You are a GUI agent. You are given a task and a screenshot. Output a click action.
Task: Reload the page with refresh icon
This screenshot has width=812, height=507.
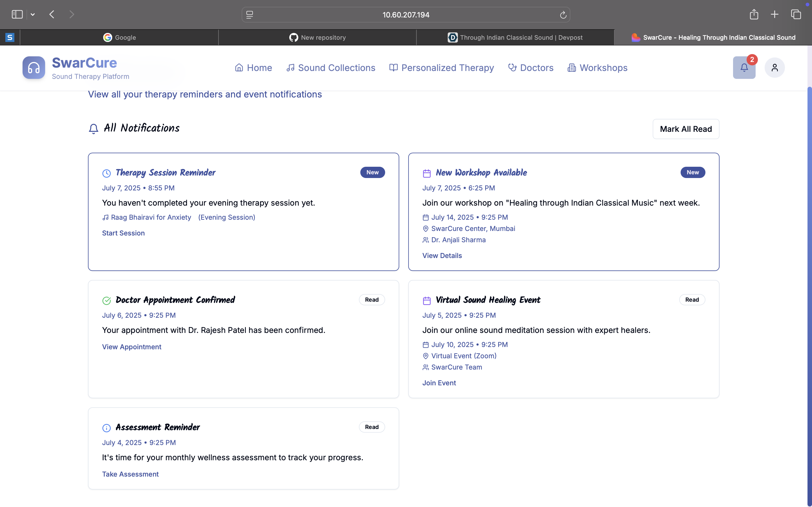563,15
